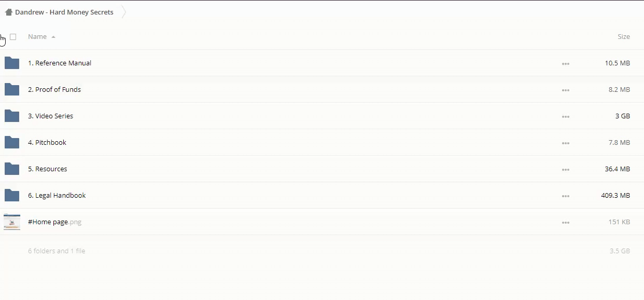The height and width of the screenshot is (300, 644).
Task: Click the home icon in the breadcrumb
Action: 8,12
